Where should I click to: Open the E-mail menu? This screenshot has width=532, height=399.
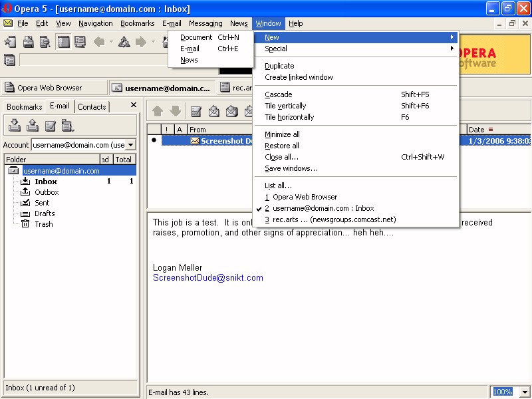click(172, 23)
